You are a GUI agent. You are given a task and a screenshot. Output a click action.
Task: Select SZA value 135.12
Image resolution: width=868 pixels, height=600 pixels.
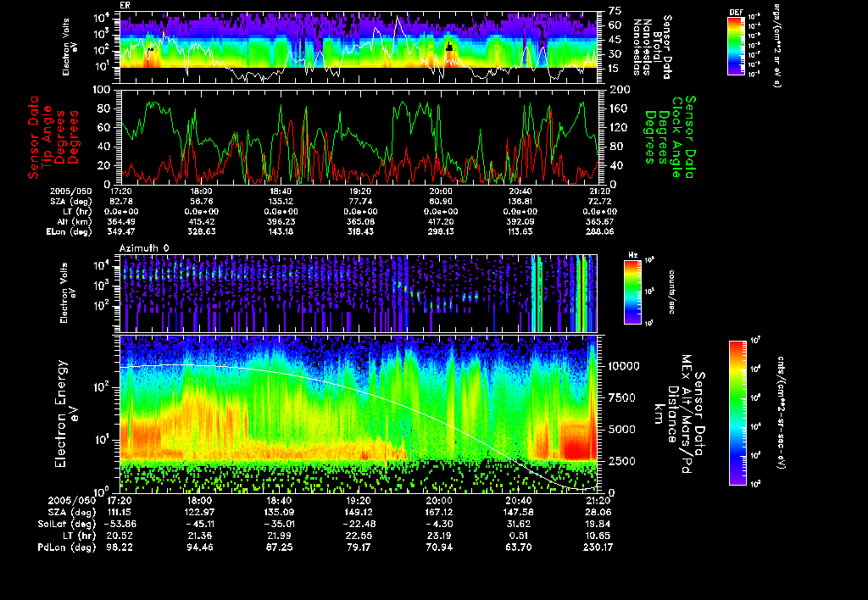[280, 202]
